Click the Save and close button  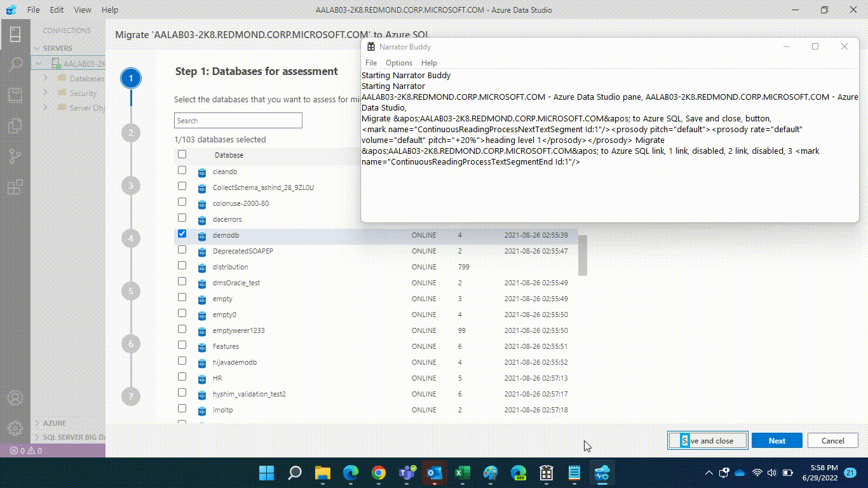[x=707, y=440]
